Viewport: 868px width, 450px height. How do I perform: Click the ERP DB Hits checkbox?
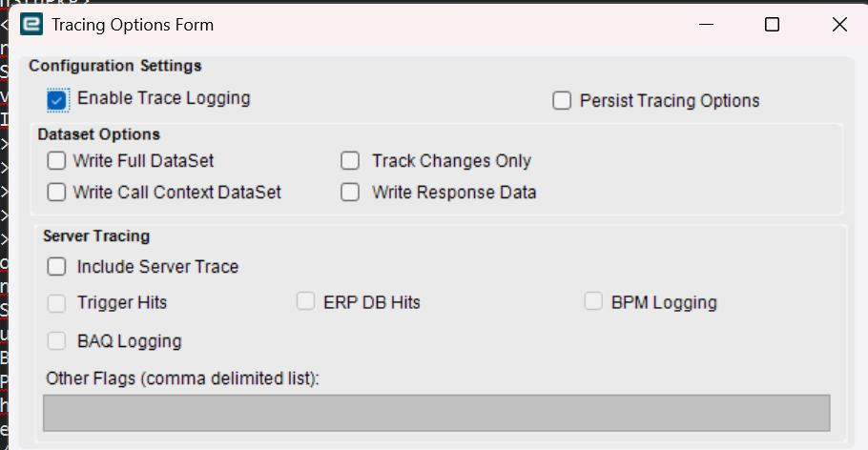click(305, 302)
